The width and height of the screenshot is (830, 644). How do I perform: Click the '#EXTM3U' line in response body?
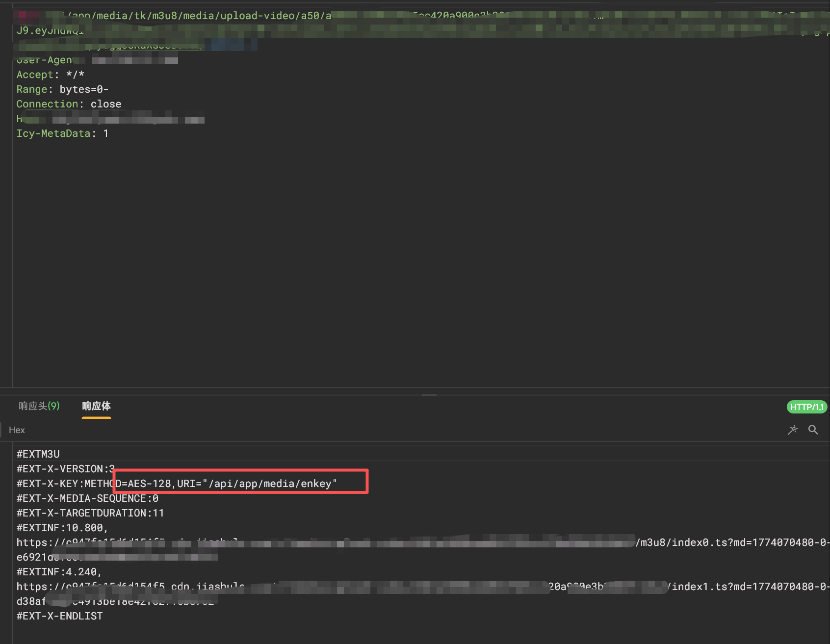(38, 454)
